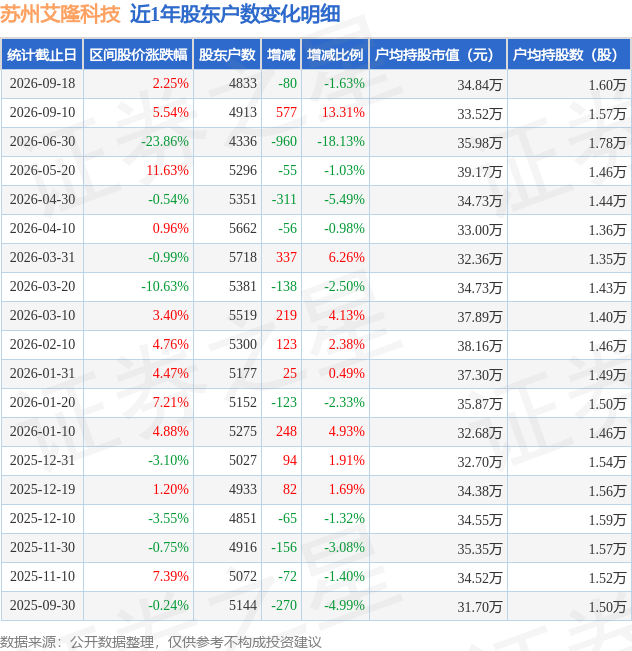Open the 苏州艾隆科技 title link

[x=60, y=14]
